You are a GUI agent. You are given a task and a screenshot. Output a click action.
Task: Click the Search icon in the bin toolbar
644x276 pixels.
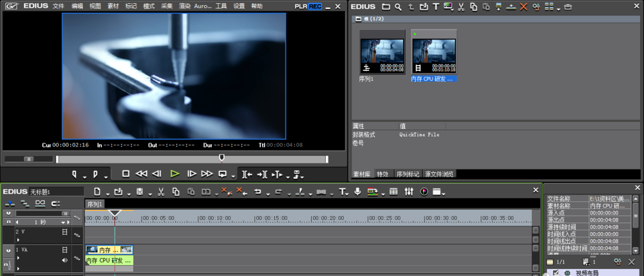point(399,6)
